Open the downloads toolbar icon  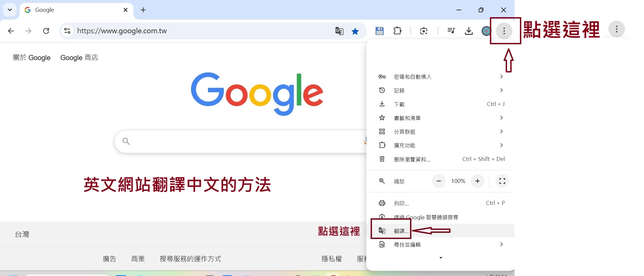point(469,31)
